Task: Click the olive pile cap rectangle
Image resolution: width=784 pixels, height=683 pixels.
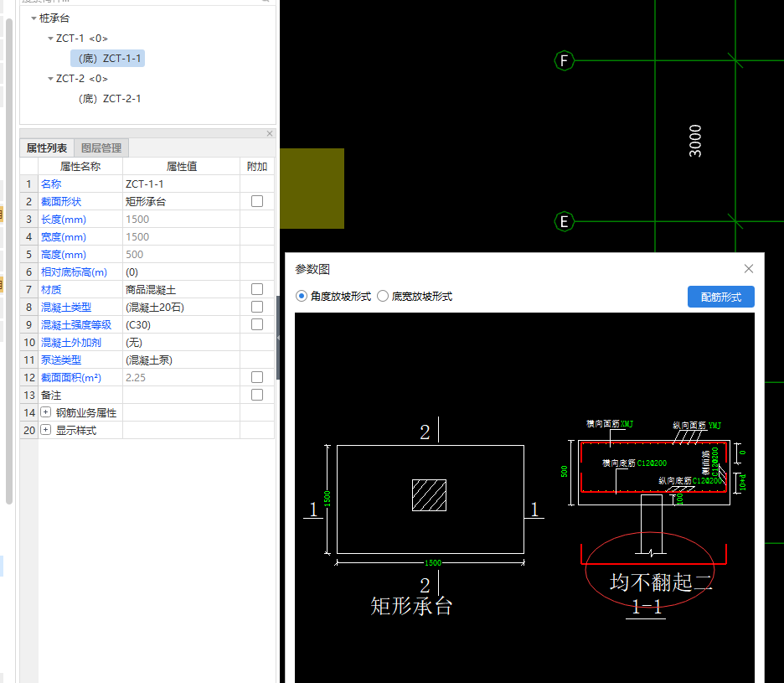Action: click(x=312, y=189)
